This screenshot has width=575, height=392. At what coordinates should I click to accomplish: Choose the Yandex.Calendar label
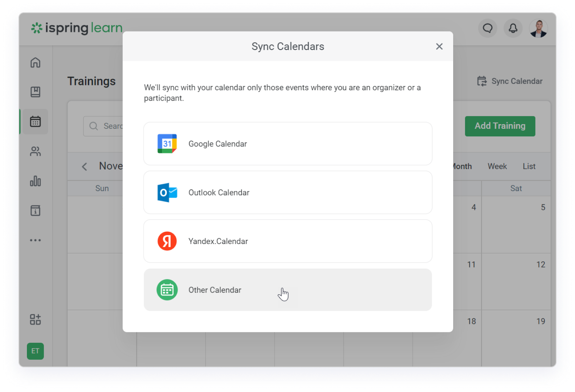(x=218, y=241)
